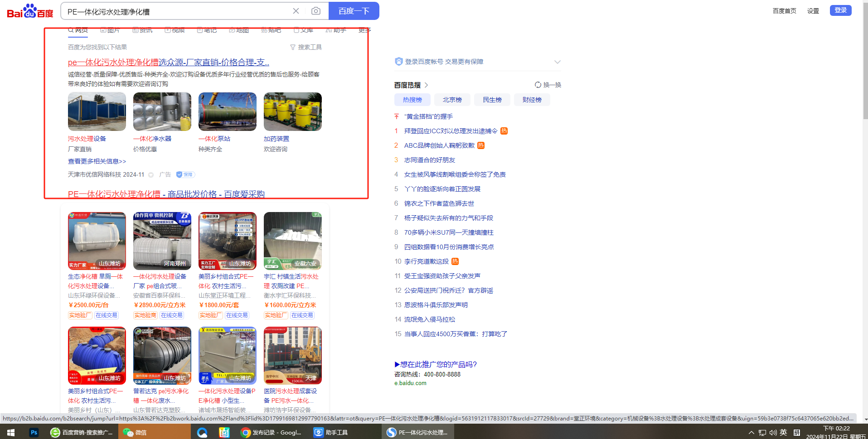Click the 加药装置 ad thumbnail
Image resolution: width=868 pixels, height=439 pixels.
point(293,112)
